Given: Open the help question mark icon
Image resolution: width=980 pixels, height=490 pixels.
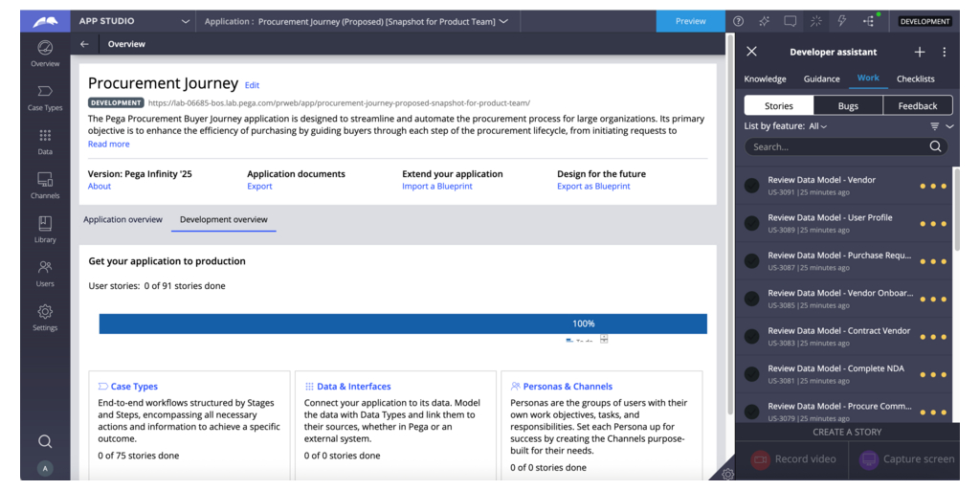Looking at the screenshot, I should [738, 21].
